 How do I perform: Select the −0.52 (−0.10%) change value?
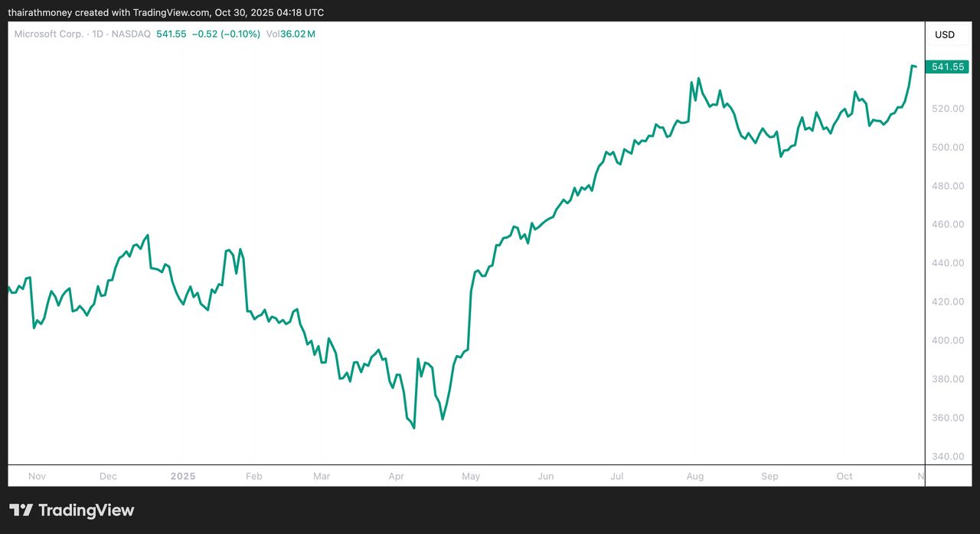click(x=226, y=34)
